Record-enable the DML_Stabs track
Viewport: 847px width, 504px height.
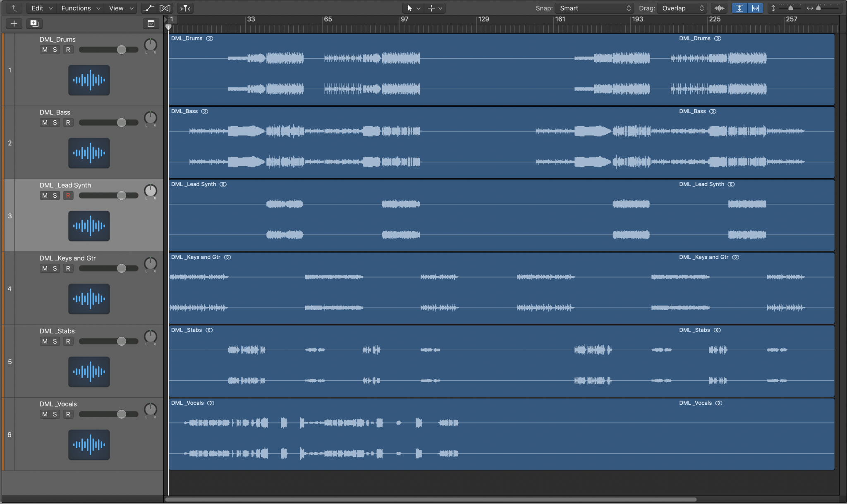pos(68,342)
